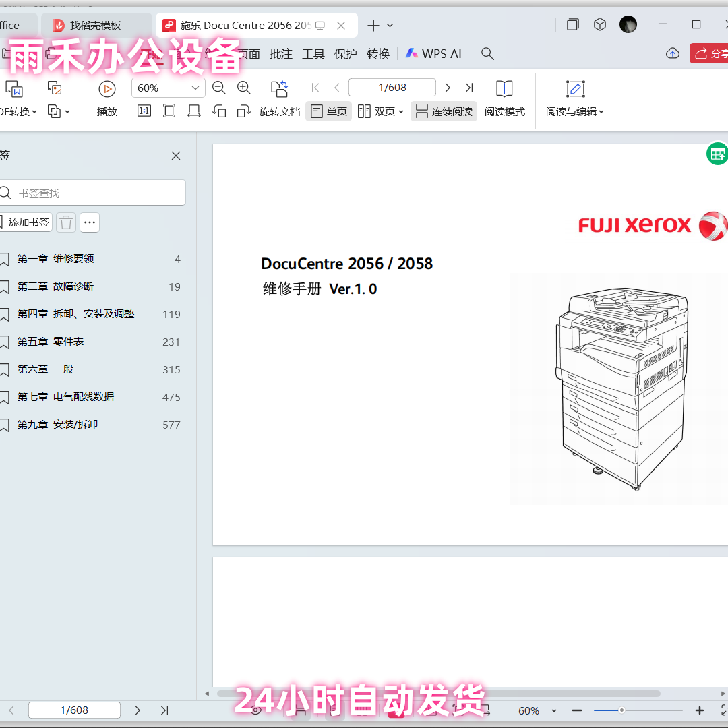728x728 pixels.
Task: Click the multi-window icon in title bar
Action: 573,24
